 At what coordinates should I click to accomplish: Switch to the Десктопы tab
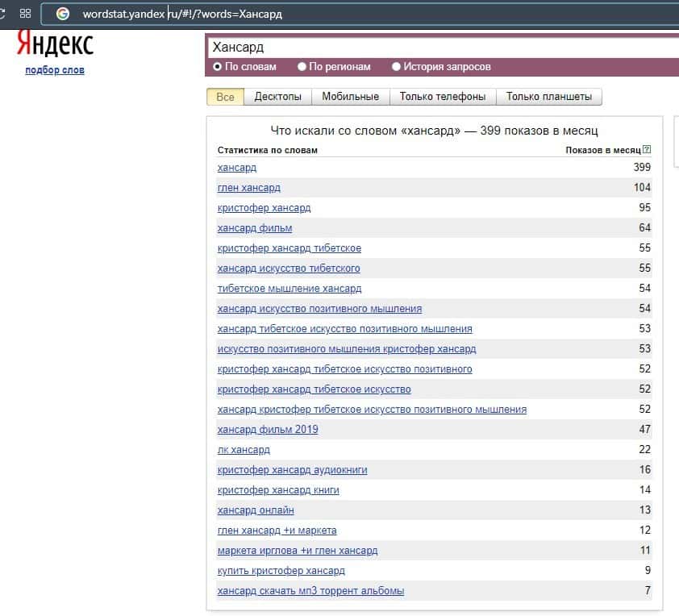point(278,97)
